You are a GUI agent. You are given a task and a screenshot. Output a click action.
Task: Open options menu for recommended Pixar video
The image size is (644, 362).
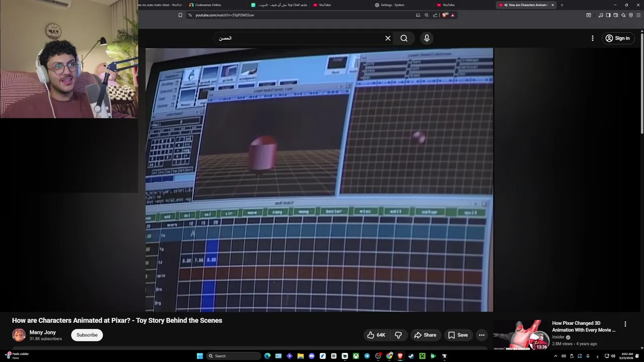(625, 324)
